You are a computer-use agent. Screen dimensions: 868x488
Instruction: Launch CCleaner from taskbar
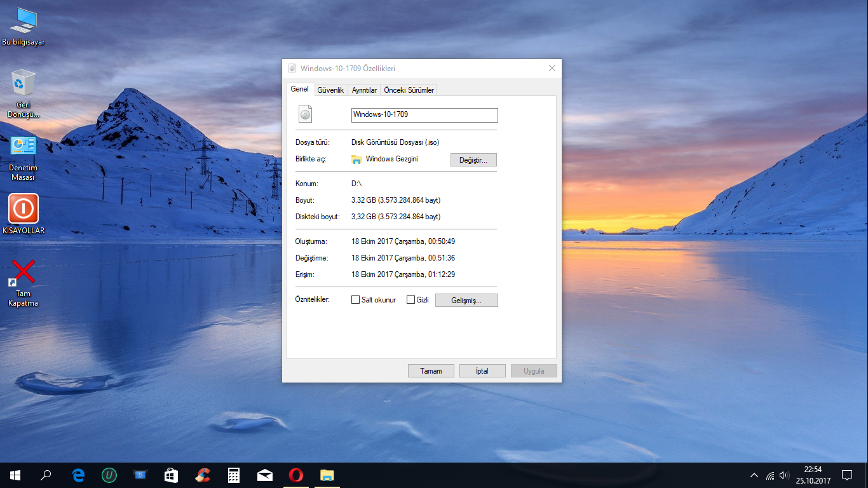point(203,475)
